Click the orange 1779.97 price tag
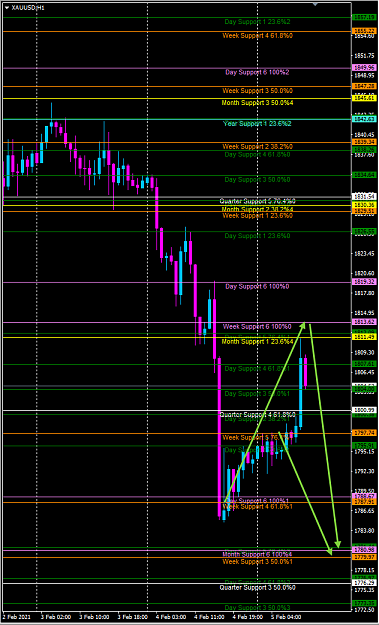Screen dimensions: 379x625 [x=363, y=557]
